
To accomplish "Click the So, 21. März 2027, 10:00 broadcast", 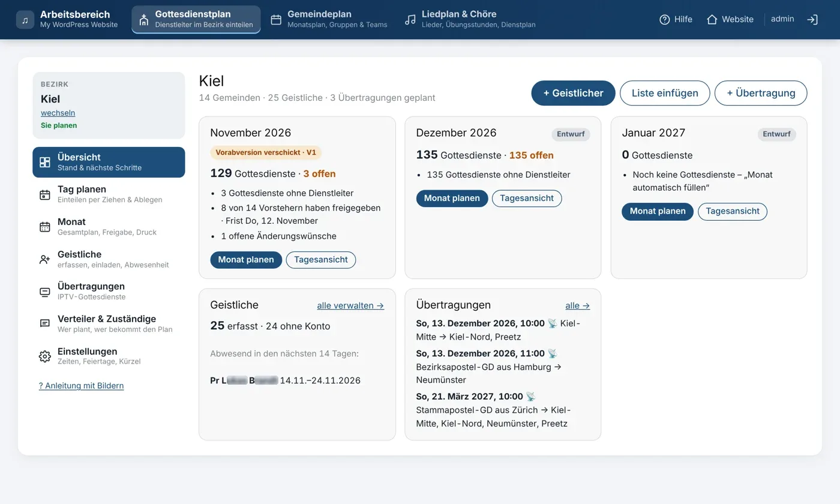I will tap(469, 397).
